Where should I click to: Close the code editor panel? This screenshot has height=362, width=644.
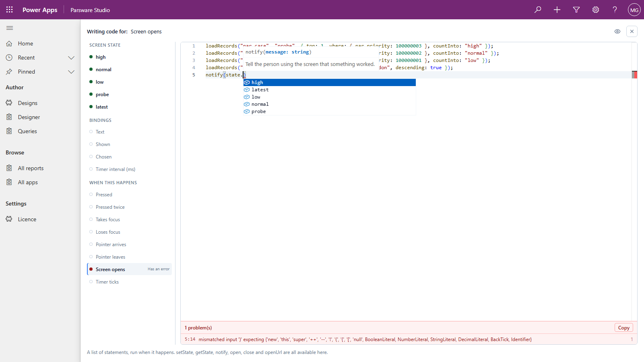632,31
